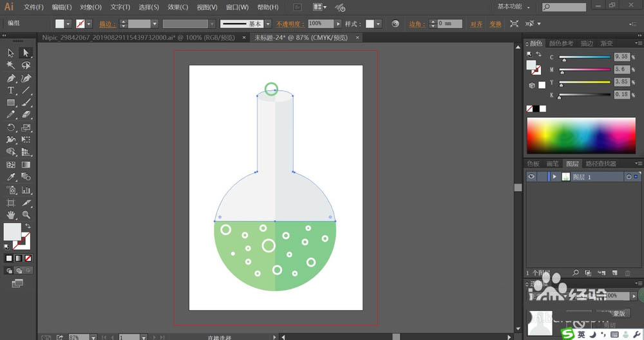Switch to the 颜色参考 panel tab
Screen dimensions: 644x340
point(561,43)
